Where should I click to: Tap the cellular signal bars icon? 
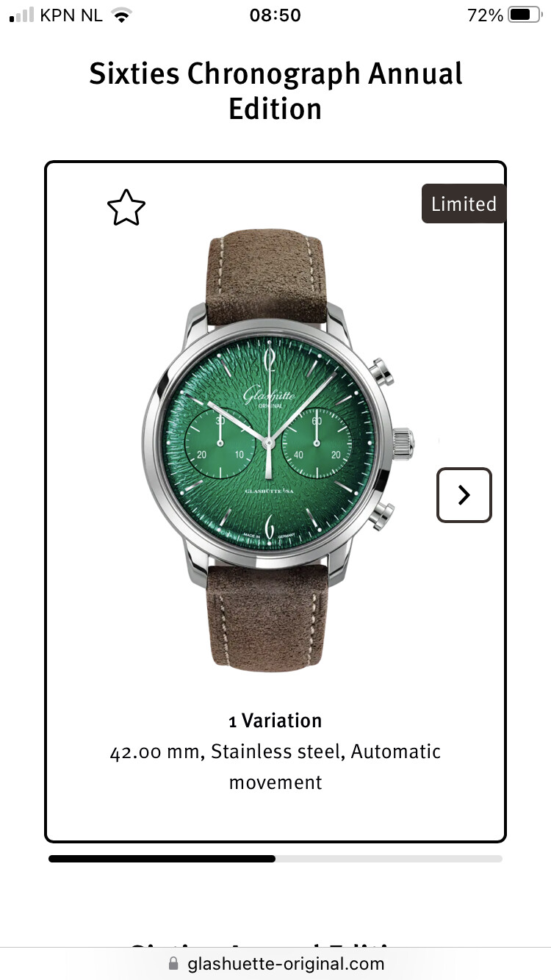[x=22, y=15]
